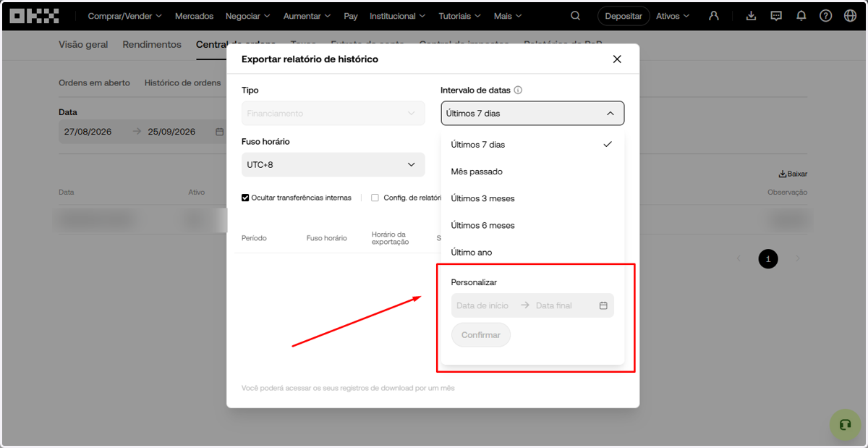The height and width of the screenshot is (448, 868).
Task: Click the 25/09/2026 end date
Action: point(171,132)
